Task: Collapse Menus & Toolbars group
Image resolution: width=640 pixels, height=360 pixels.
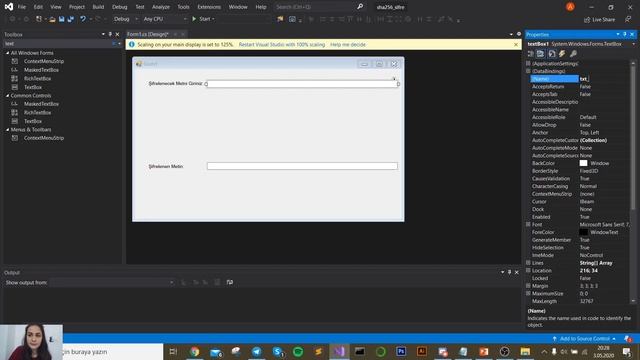Action: [x=7, y=130]
